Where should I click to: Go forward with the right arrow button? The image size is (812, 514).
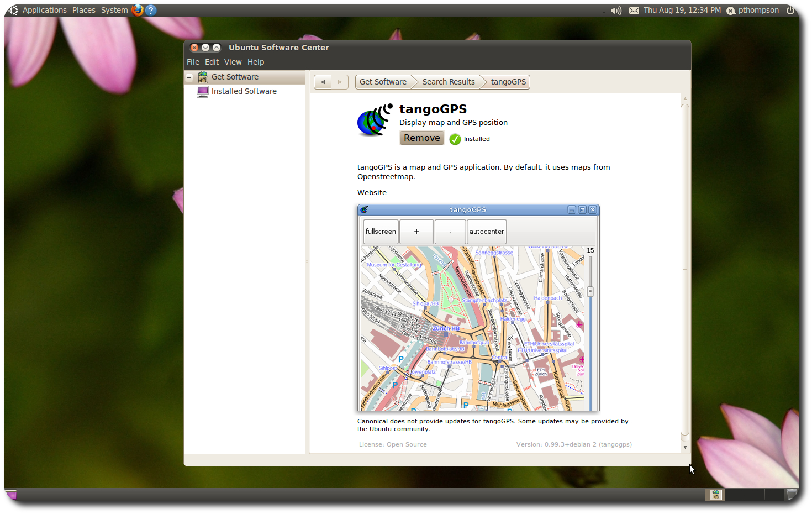340,82
